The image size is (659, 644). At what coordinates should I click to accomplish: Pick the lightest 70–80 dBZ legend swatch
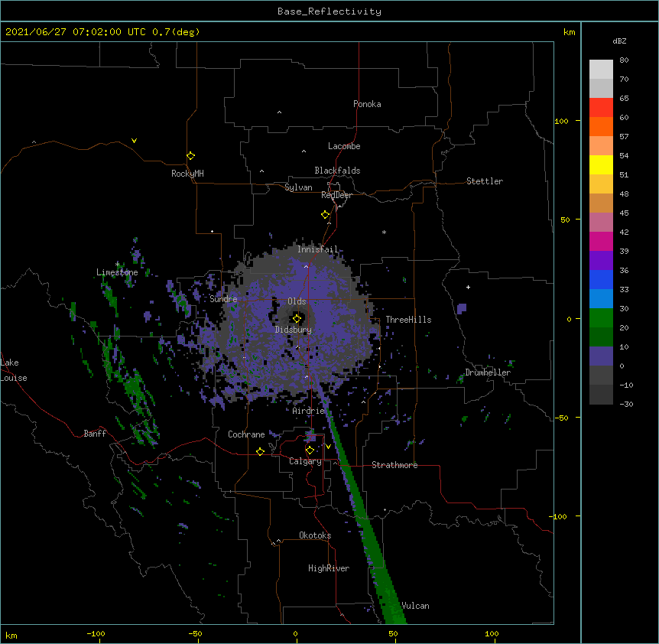click(601, 70)
